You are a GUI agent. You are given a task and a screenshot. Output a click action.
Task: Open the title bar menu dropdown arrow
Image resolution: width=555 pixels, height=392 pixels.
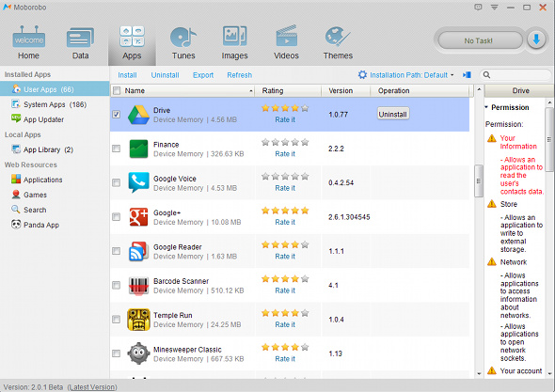(x=495, y=8)
